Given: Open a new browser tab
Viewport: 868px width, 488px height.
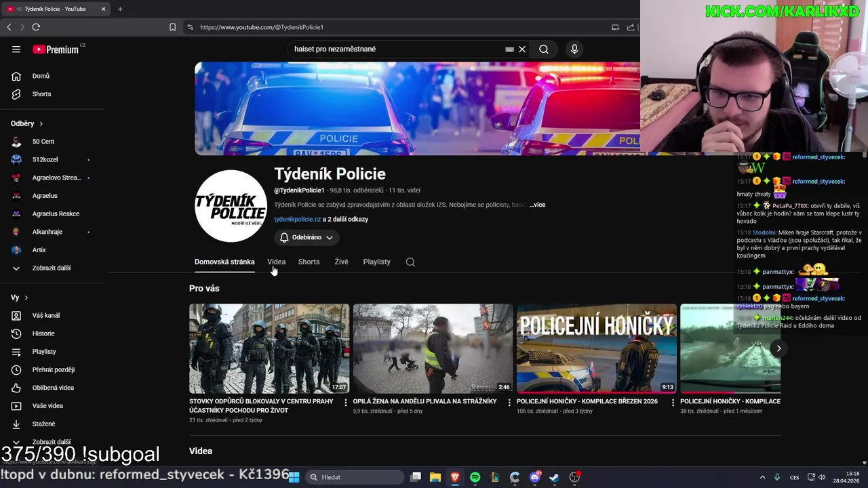Looking at the screenshot, I should tap(120, 9).
